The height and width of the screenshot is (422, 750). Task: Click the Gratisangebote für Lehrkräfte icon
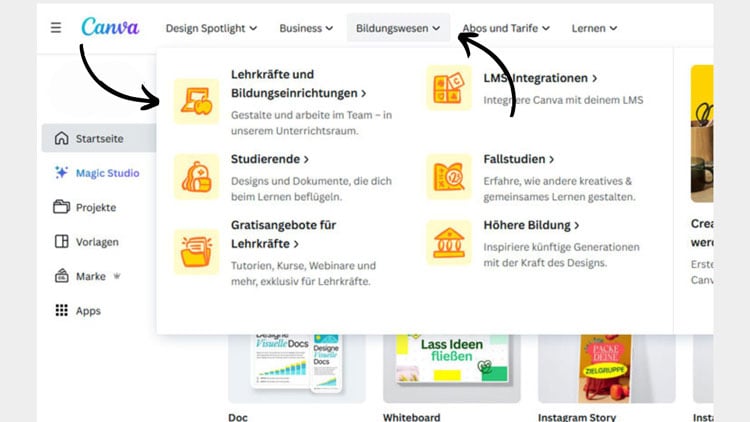point(196,251)
